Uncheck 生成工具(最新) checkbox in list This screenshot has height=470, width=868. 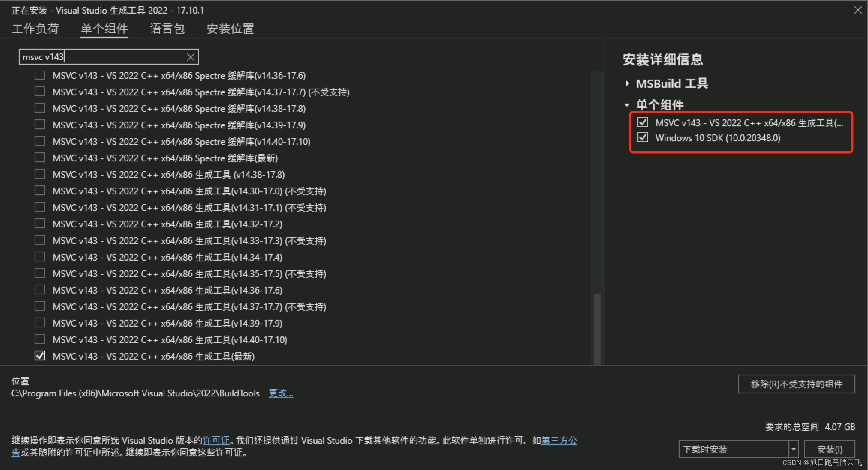[x=40, y=356]
